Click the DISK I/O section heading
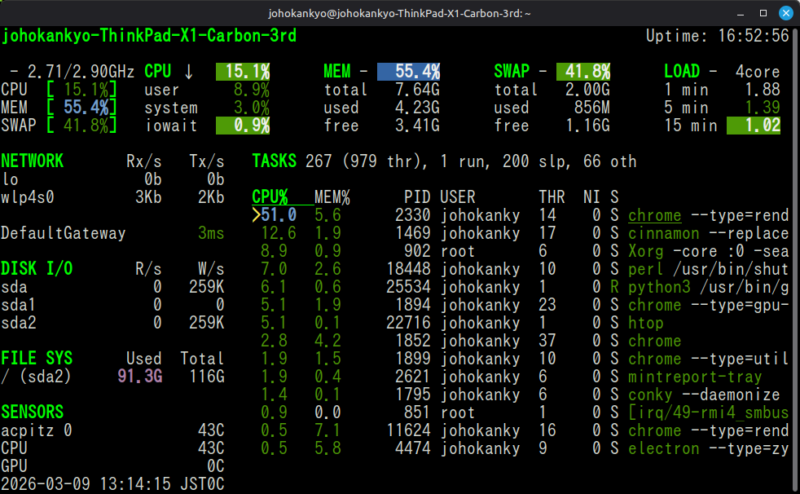 coord(37,268)
